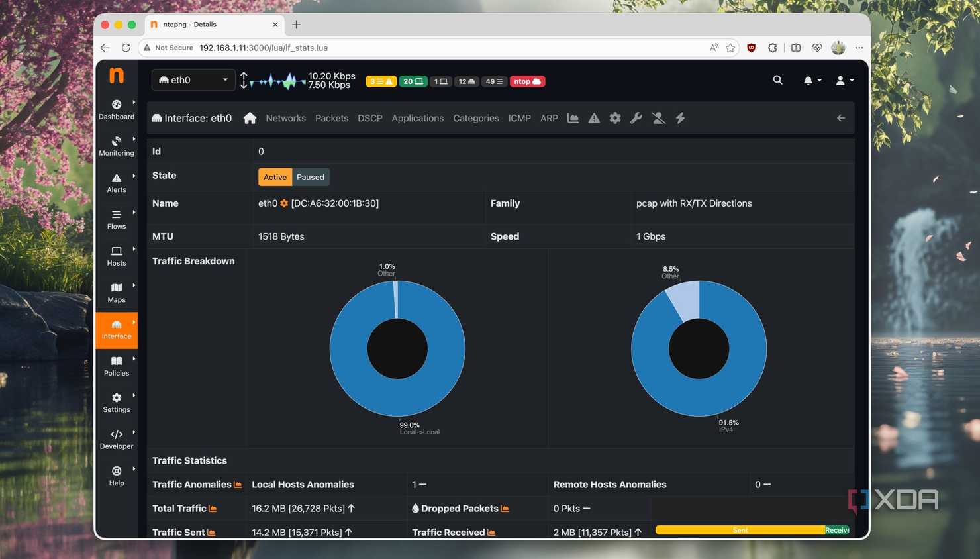
Task: Reload the page with browser refresh button
Action: click(x=126, y=48)
